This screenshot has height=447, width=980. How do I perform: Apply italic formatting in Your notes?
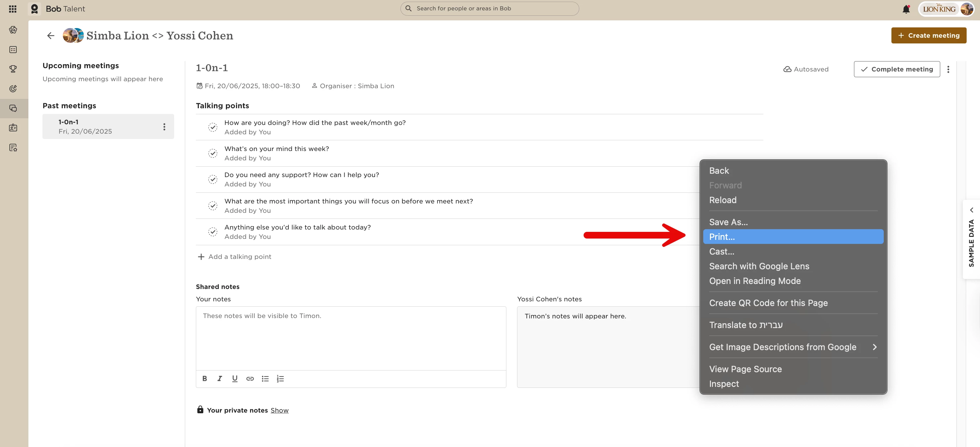pos(220,379)
